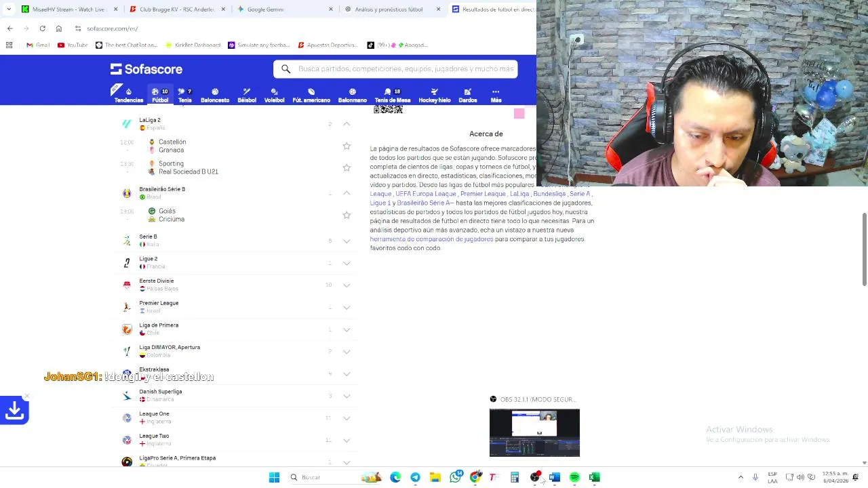Expand the Ligue 2 league
This screenshot has height=488, width=868.
[x=347, y=263]
